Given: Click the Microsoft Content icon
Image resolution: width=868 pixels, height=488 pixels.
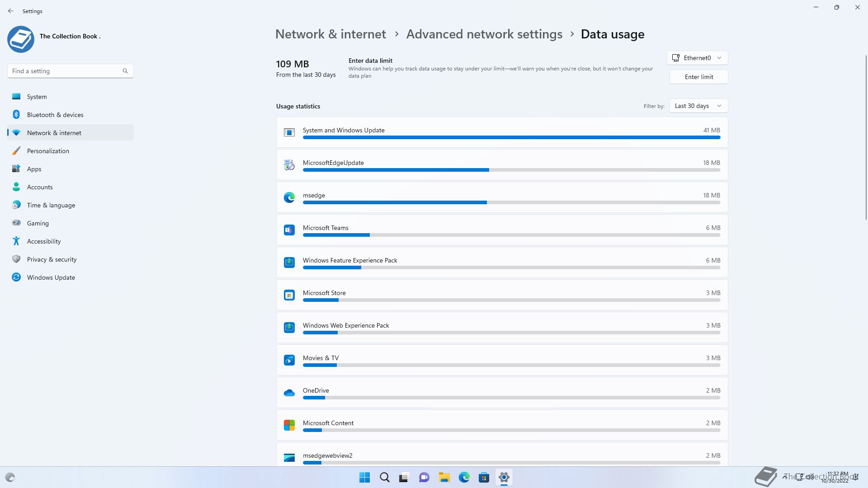Looking at the screenshot, I should click(x=289, y=425).
